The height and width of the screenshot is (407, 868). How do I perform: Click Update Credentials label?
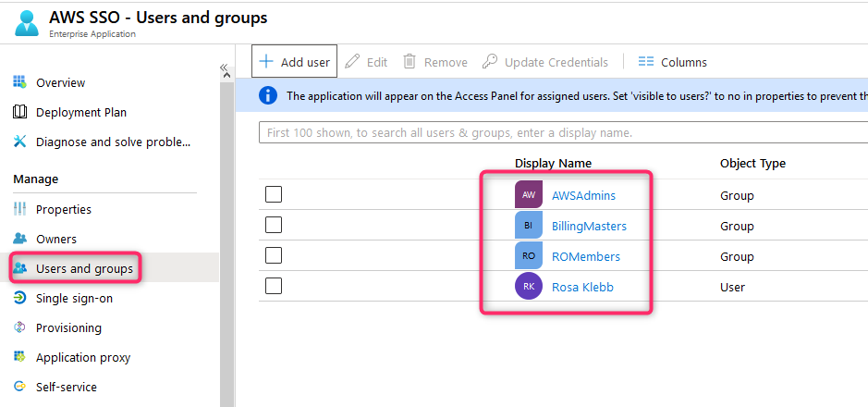tap(556, 62)
